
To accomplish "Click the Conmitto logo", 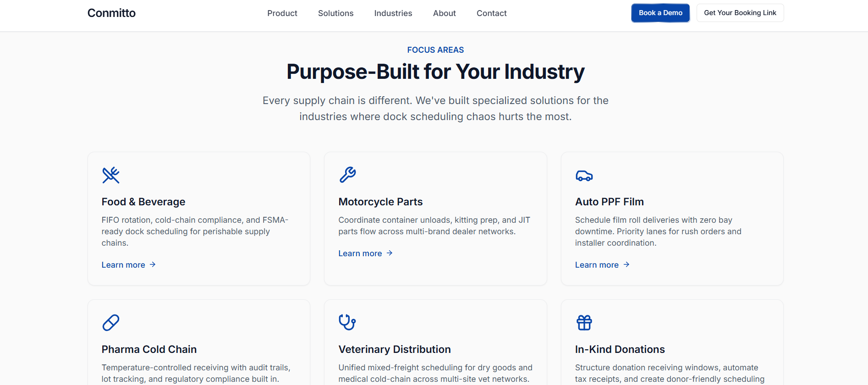I will click(111, 13).
